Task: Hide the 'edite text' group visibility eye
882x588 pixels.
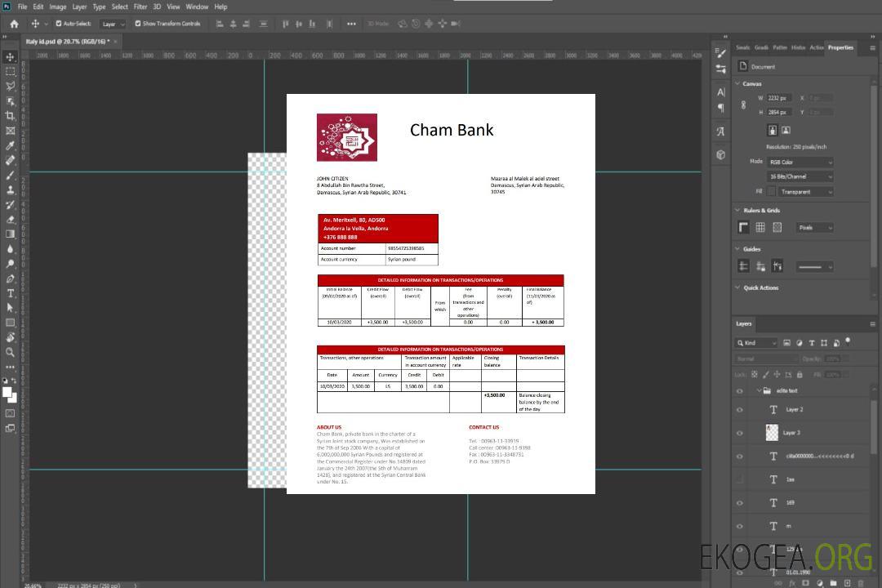Action: pyautogui.click(x=740, y=391)
